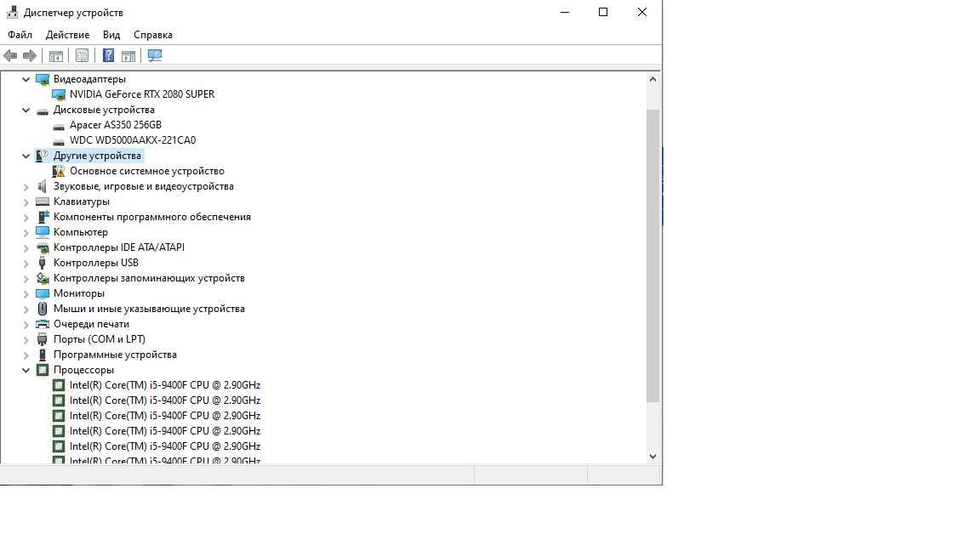
Task: Collapse the Процессоры category
Action: click(x=26, y=370)
